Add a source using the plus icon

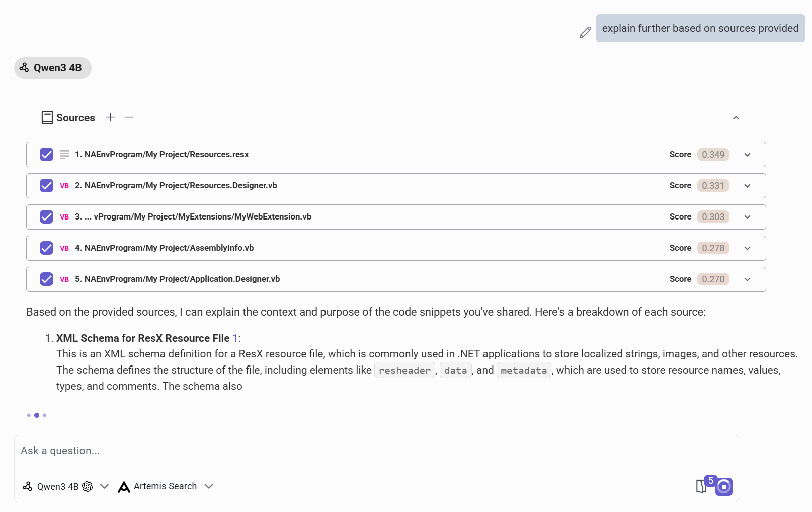(x=110, y=117)
